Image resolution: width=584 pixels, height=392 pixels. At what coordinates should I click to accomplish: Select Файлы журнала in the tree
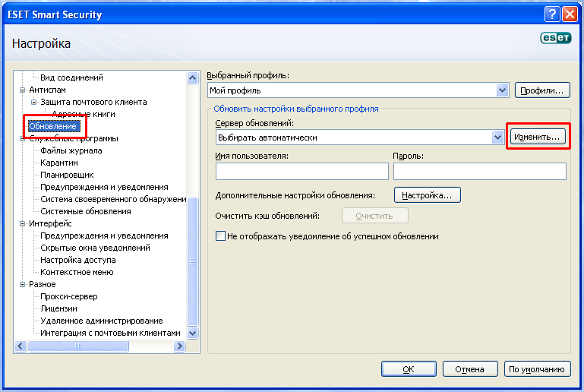(71, 150)
